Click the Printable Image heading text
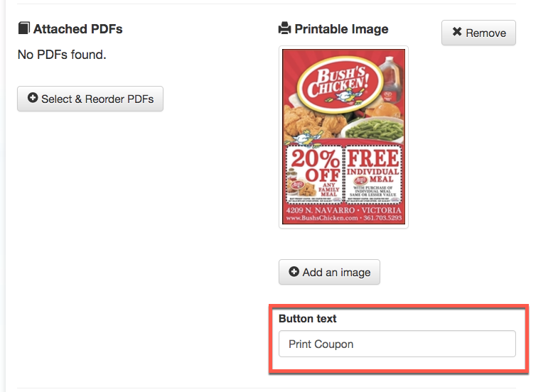Screen dimensions: 553x392 click(x=341, y=29)
